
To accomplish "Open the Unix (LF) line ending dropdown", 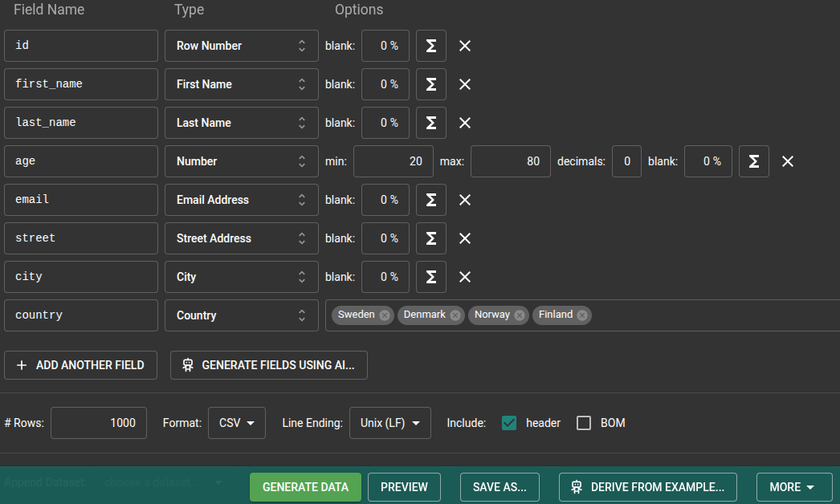I will 390,423.
